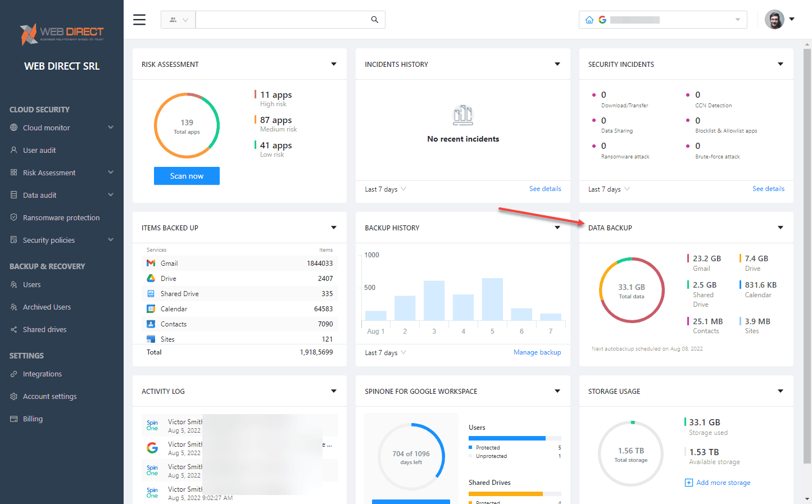Click the Users protection progress bar
Viewport: 812px width, 504px height.
(515, 438)
